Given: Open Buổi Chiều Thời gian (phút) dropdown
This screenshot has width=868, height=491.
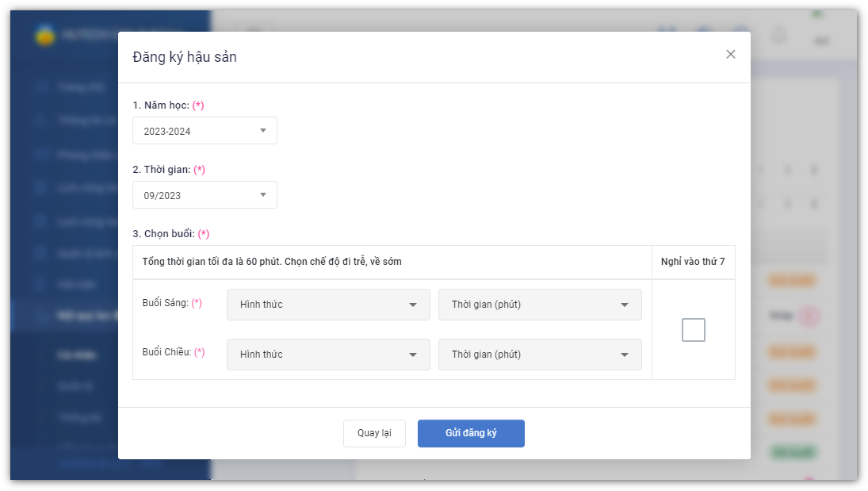Looking at the screenshot, I should (540, 355).
